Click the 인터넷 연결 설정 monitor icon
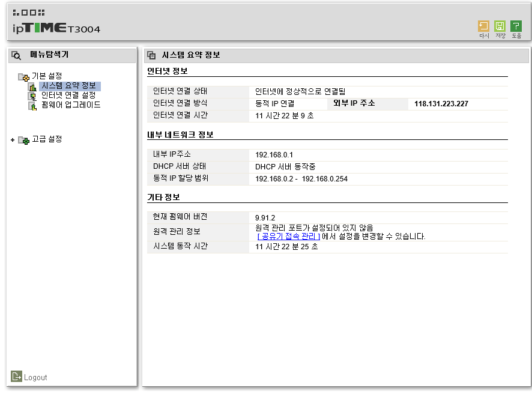The image size is (532, 400). (x=32, y=96)
